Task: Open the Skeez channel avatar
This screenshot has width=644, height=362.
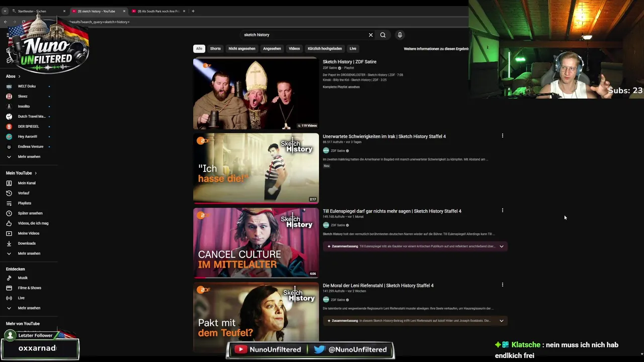Action: [x=9, y=96]
